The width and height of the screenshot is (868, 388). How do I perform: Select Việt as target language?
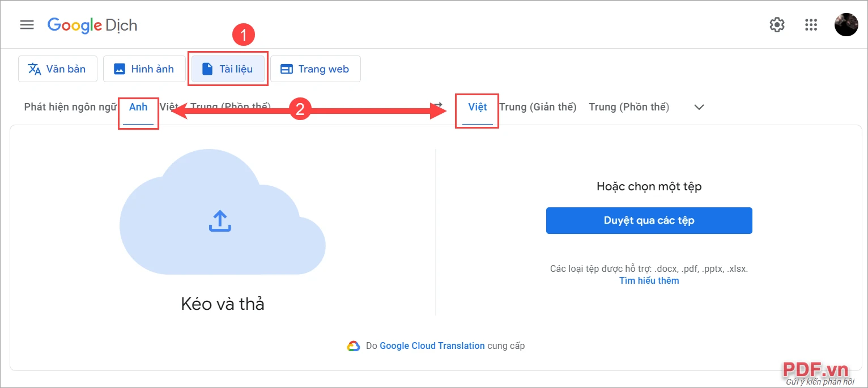(x=478, y=107)
